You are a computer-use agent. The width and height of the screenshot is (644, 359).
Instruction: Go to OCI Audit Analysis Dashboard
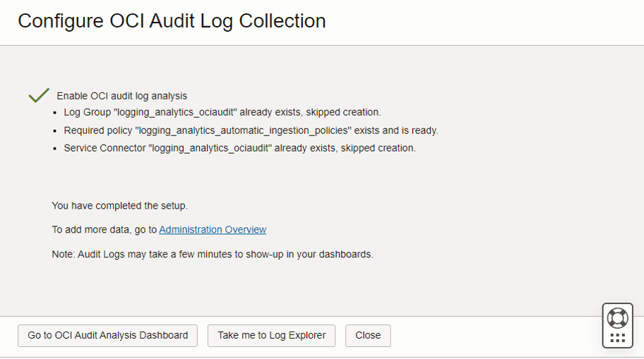coord(107,336)
